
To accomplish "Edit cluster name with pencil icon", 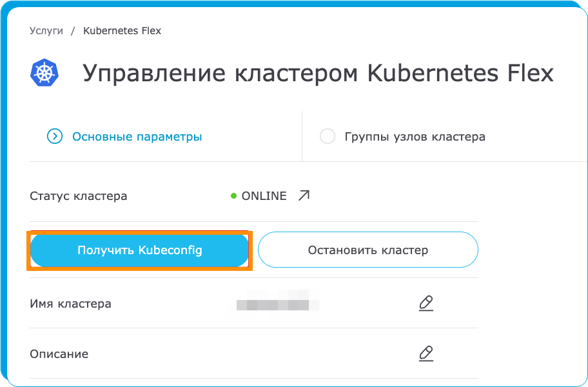I will pos(426,303).
